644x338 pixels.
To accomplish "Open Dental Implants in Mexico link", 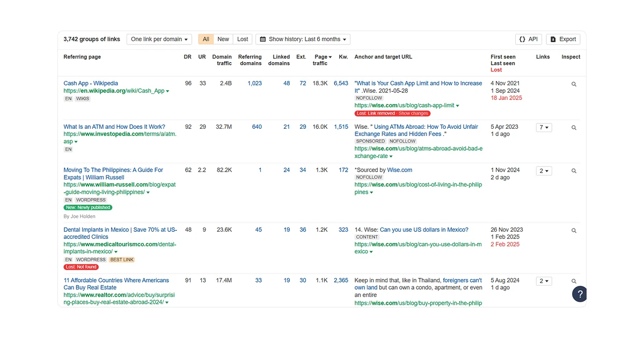I will 120,233.
